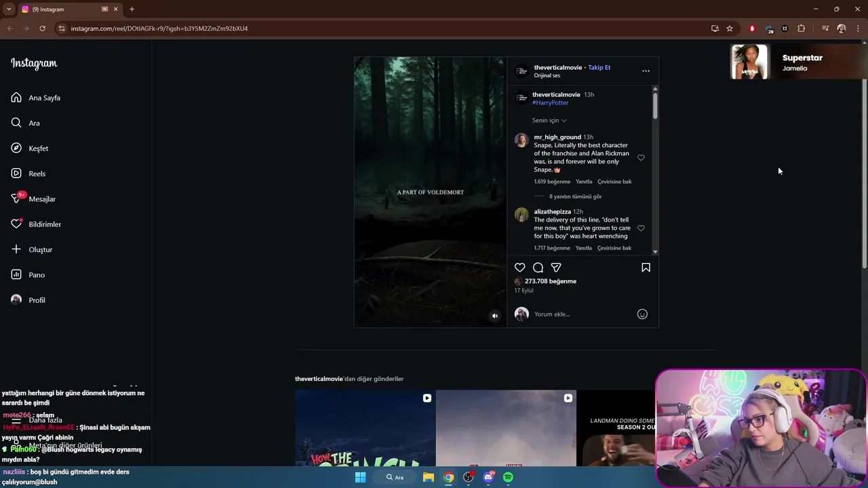This screenshot has width=868, height=488.
Task: Open Discord from taskbar
Action: click(488, 477)
